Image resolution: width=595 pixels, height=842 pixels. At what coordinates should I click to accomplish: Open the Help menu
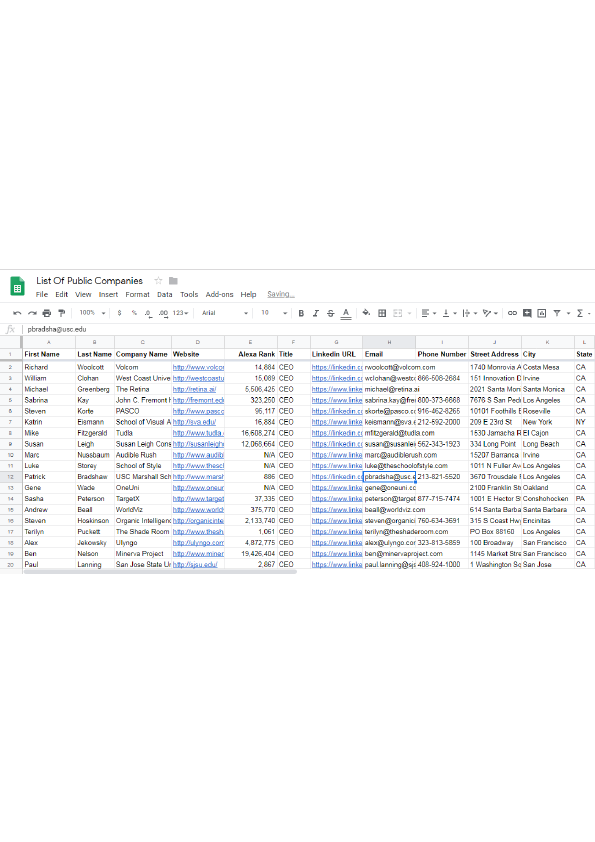pyautogui.click(x=248, y=294)
